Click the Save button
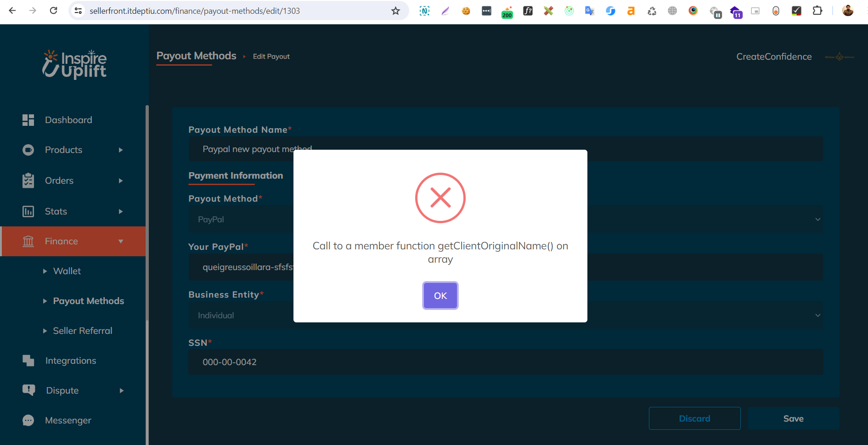The image size is (868, 445). 793,418
